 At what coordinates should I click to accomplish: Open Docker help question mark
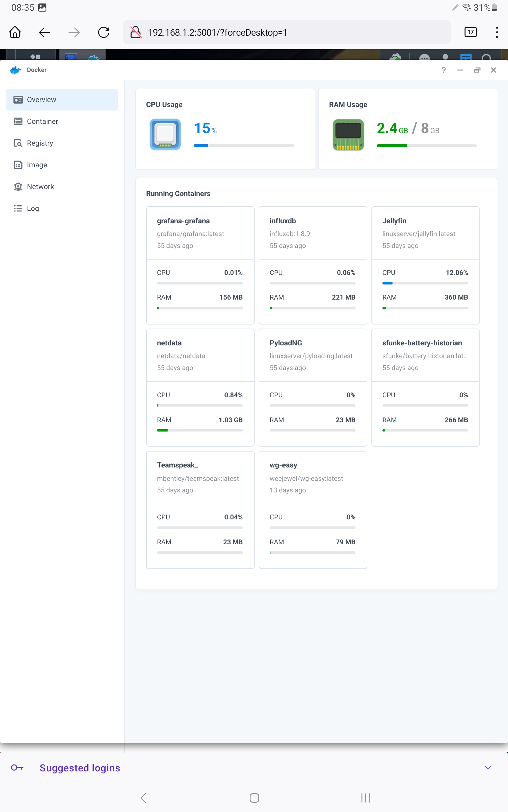pos(444,70)
